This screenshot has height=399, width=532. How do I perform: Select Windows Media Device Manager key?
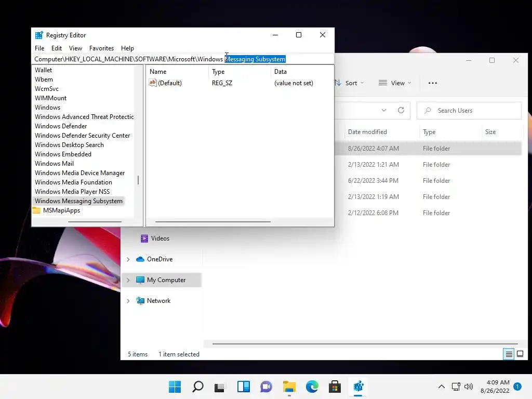pyautogui.click(x=79, y=172)
